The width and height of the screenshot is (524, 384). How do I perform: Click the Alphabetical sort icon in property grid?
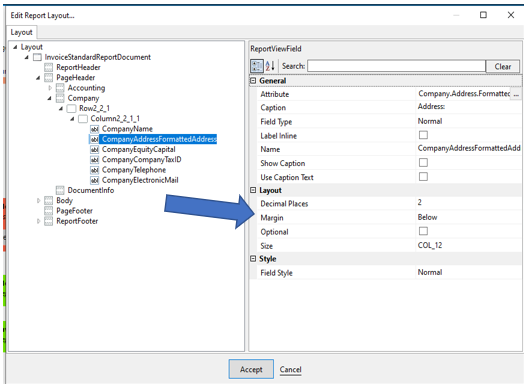(x=270, y=66)
